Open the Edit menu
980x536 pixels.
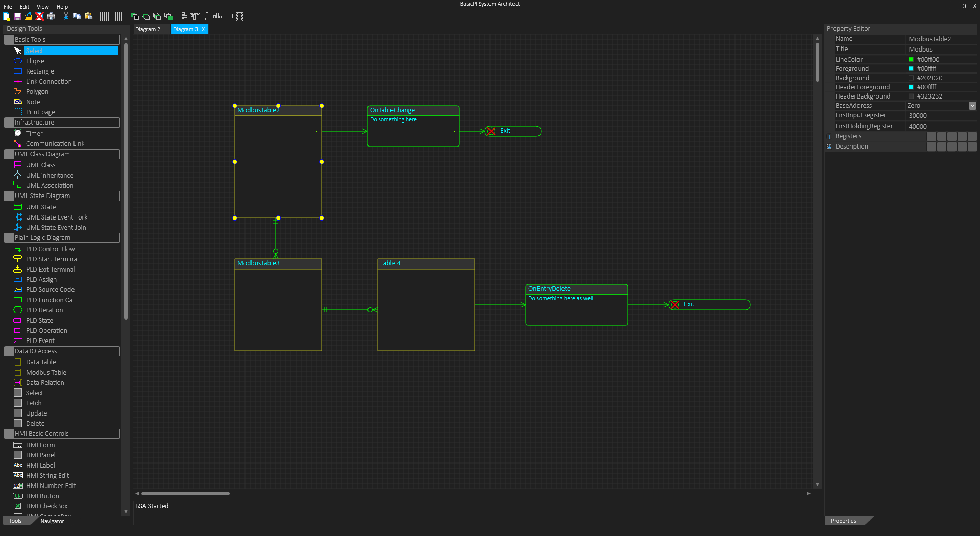click(x=24, y=7)
